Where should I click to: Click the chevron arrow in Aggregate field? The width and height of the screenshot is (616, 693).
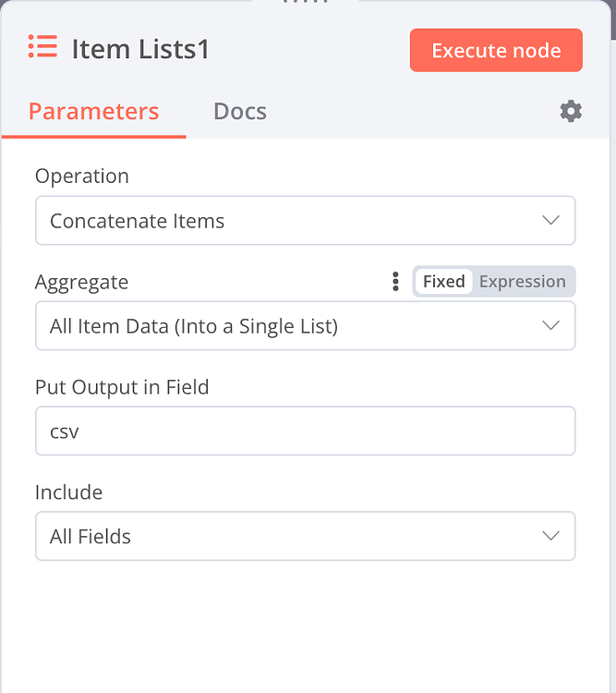coord(550,326)
